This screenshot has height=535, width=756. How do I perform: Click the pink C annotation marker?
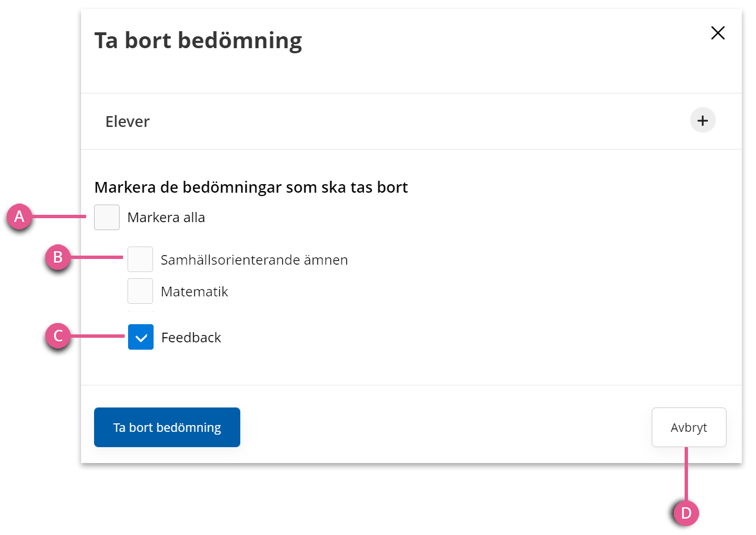tap(58, 336)
